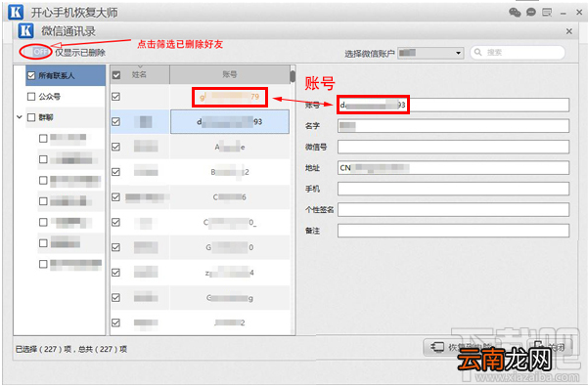Screen dimensions: 588x387
Task: Select the 所有联系人 category
Action: click(66, 75)
